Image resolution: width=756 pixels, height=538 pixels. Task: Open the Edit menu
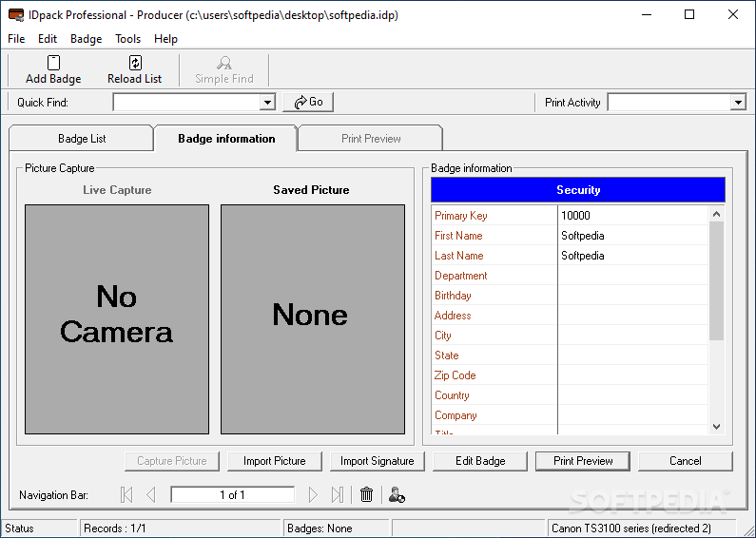(48, 39)
